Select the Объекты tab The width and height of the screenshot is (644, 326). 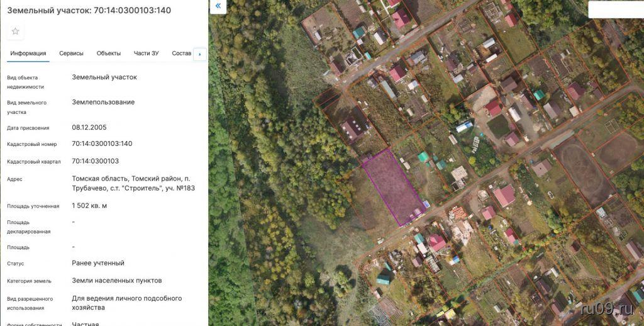coord(109,53)
